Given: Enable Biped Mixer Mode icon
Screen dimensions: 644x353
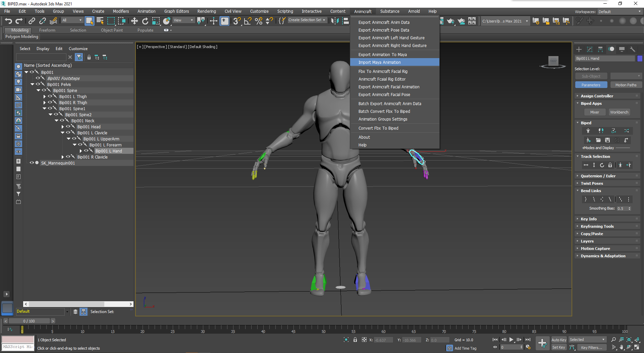Looking at the screenshot, I should click(x=626, y=131).
